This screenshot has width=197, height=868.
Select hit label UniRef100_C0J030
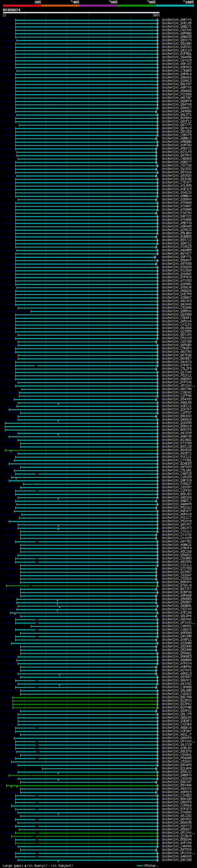(x=177, y=535)
